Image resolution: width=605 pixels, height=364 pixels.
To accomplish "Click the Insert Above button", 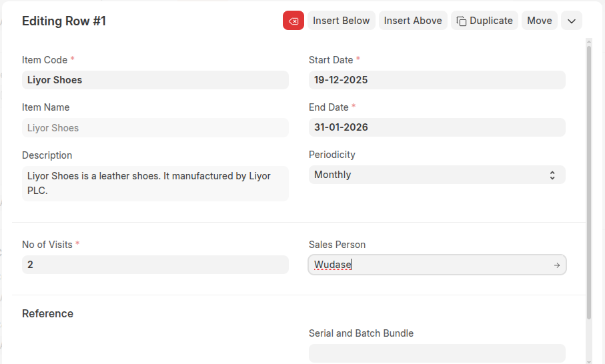I will pyautogui.click(x=413, y=21).
